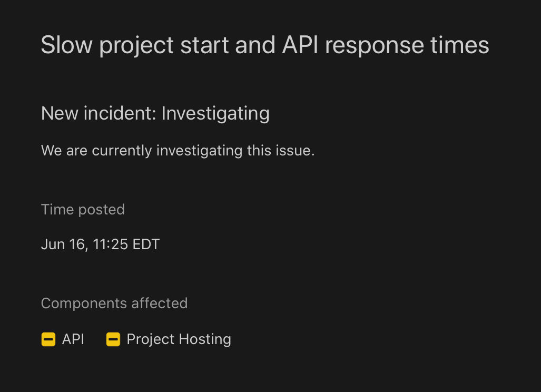Click the word 'Hosting' in the components list
Image resolution: width=541 pixels, height=392 pixels.
(x=205, y=340)
